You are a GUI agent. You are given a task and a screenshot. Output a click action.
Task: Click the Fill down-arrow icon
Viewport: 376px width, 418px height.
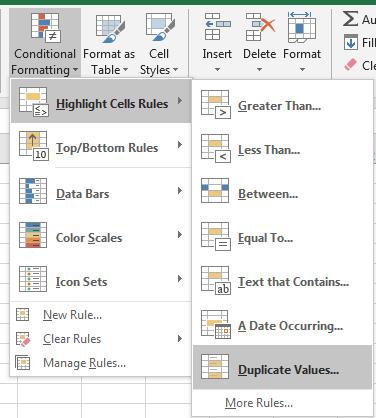click(351, 42)
